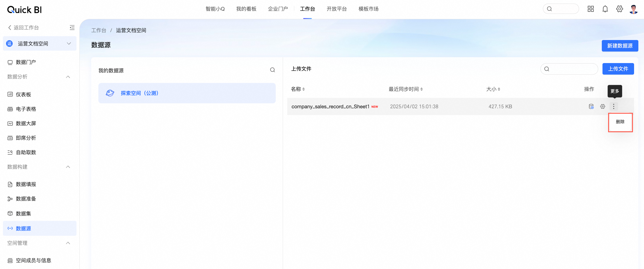This screenshot has width=644, height=269.
Task: Collapse the 数据分析 section
Action: point(68,77)
